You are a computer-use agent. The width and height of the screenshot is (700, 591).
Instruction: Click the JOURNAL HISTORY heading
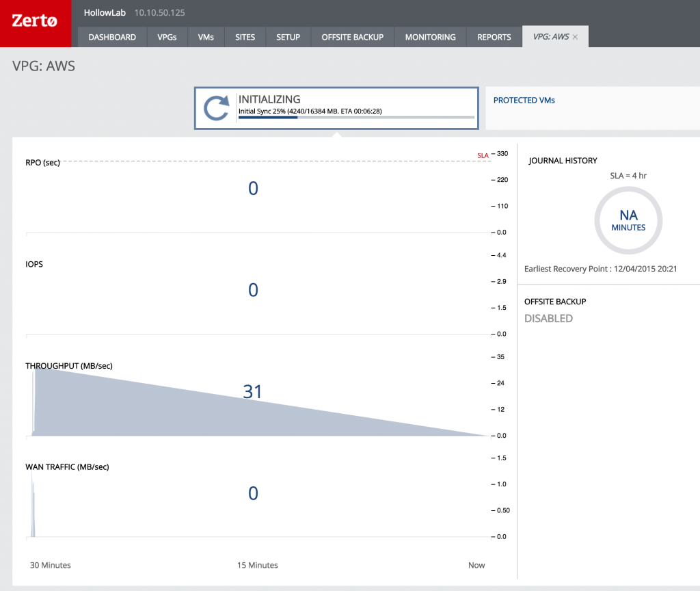tap(563, 161)
